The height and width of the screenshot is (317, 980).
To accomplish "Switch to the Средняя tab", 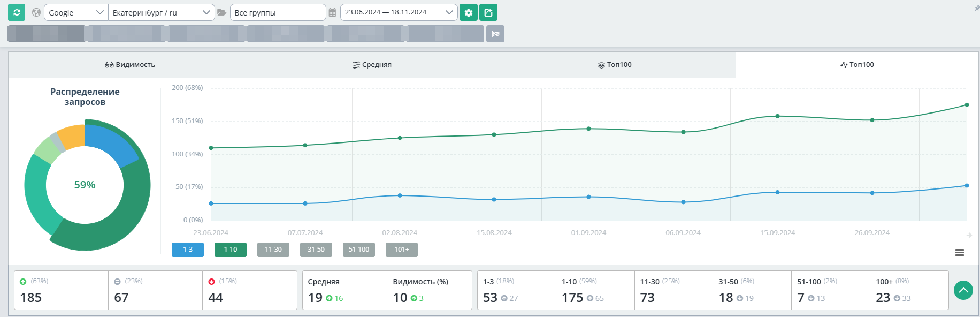I will 372,65.
